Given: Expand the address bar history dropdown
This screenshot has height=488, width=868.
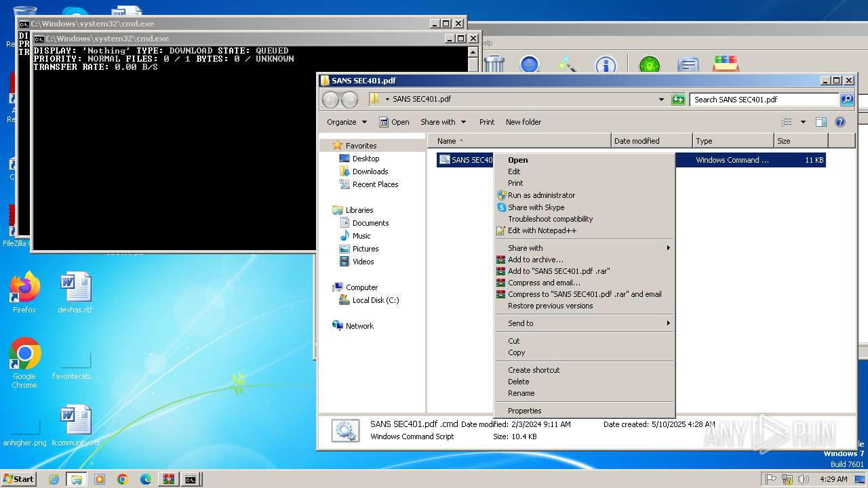Looking at the screenshot, I should (x=661, y=100).
